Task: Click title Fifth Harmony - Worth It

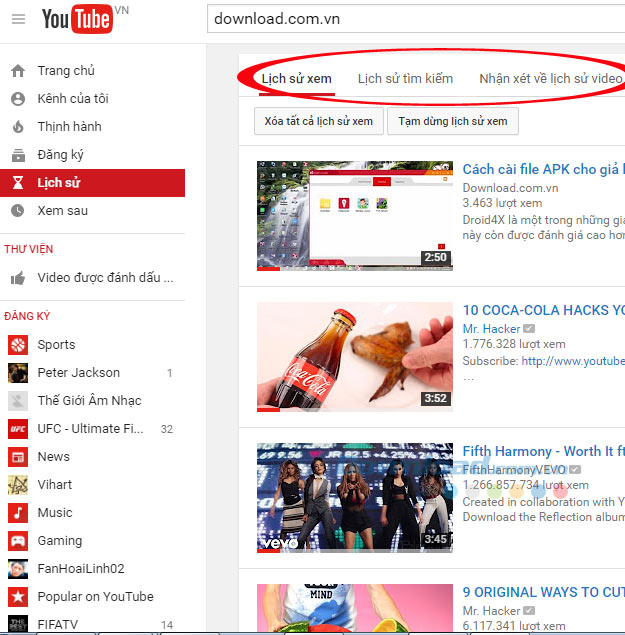Action: (543, 451)
